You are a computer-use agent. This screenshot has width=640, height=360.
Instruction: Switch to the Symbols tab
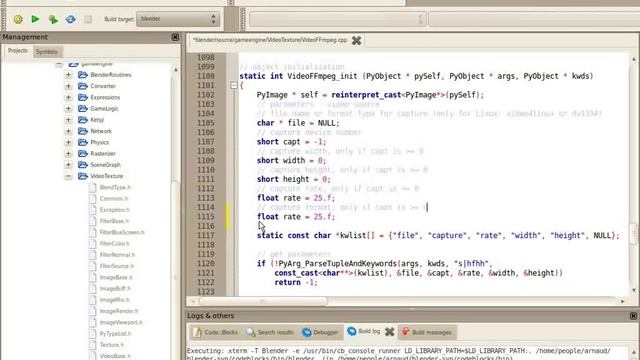(x=47, y=52)
